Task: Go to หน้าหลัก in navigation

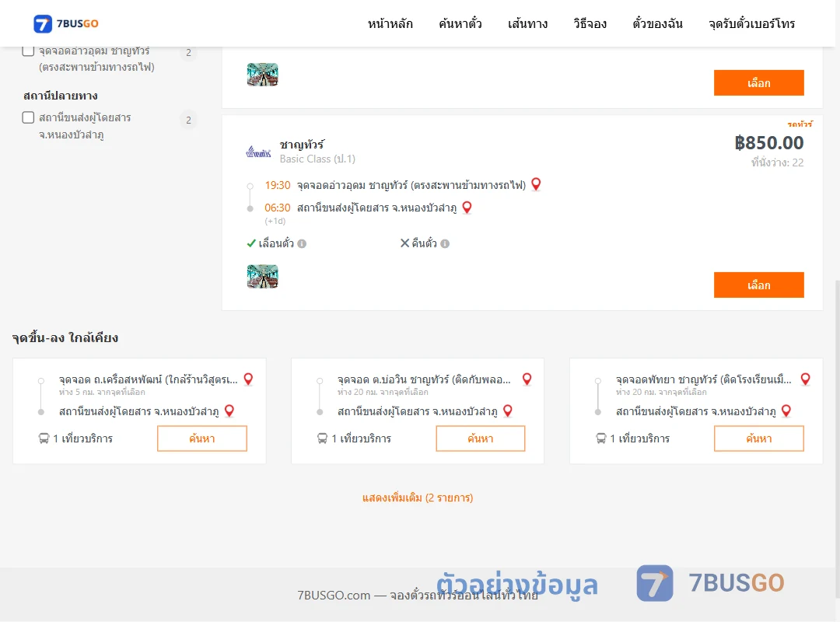Action: pyautogui.click(x=390, y=23)
